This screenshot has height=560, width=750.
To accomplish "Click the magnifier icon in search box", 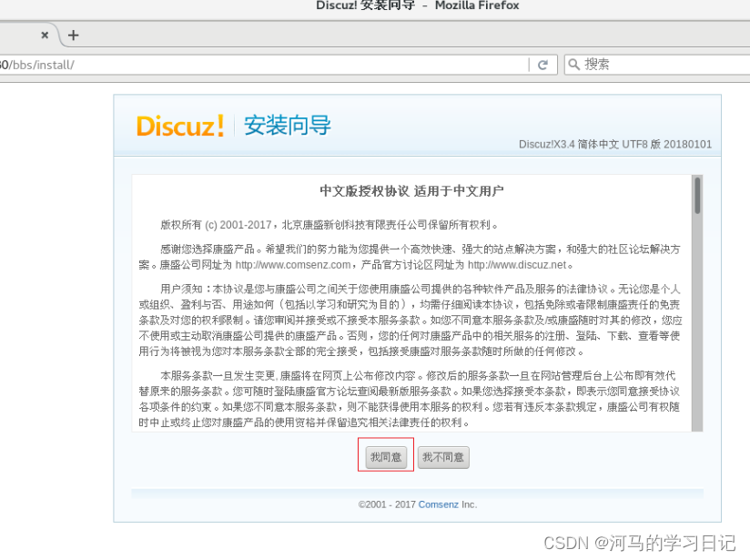I will click(574, 64).
